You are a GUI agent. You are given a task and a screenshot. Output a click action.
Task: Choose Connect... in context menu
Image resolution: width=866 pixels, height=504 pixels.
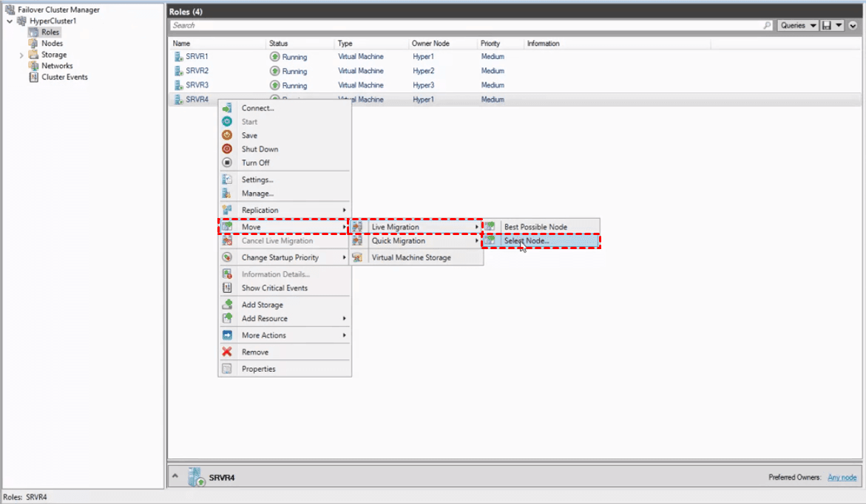(285, 108)
